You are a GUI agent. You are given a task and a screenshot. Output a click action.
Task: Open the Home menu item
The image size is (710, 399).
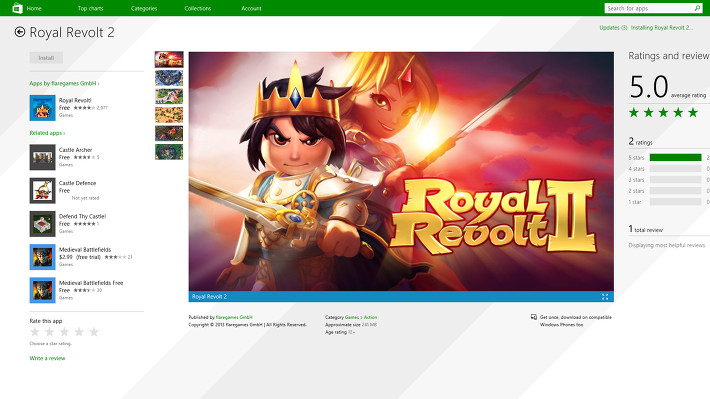click(34, 8)
